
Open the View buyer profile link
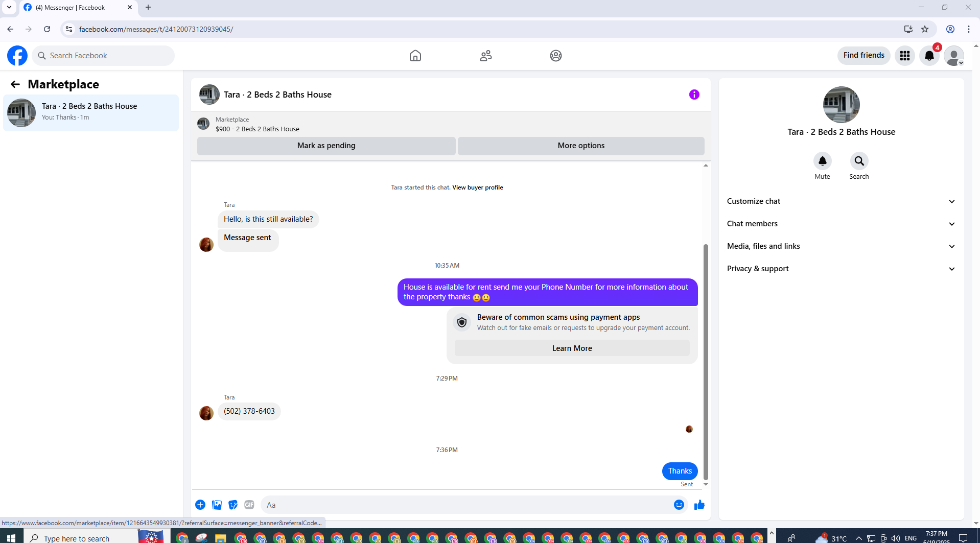[478, 187]
